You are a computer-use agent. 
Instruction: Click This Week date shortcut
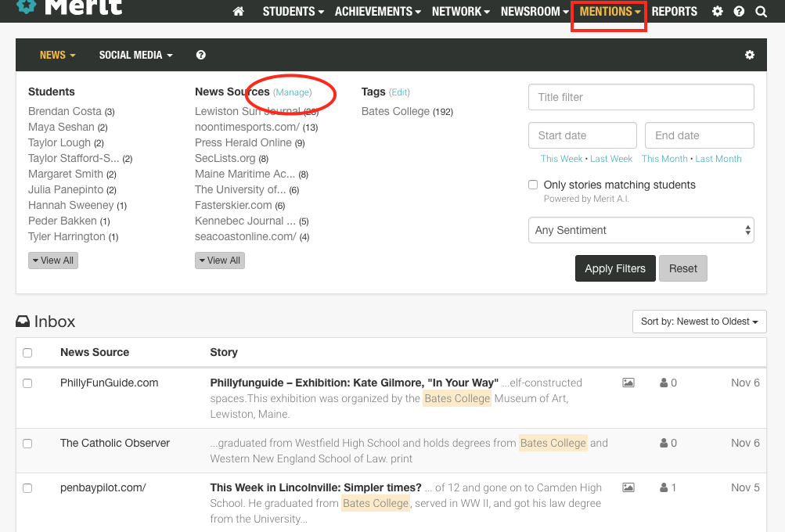561,159
